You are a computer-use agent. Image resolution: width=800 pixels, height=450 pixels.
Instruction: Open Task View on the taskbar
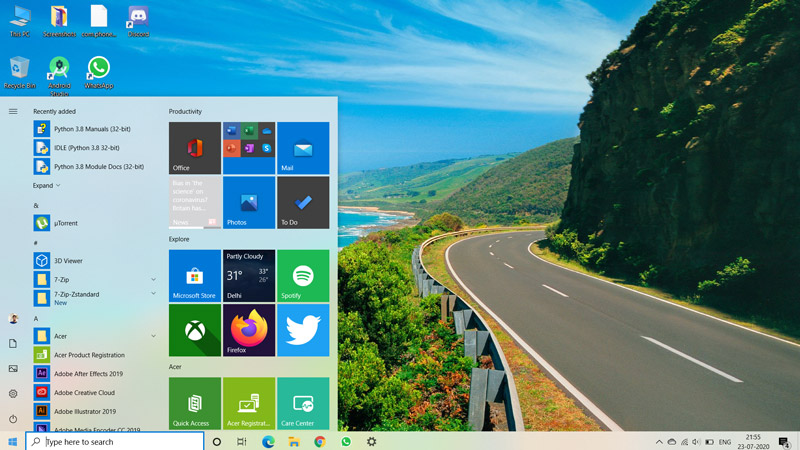coord(242,442)
